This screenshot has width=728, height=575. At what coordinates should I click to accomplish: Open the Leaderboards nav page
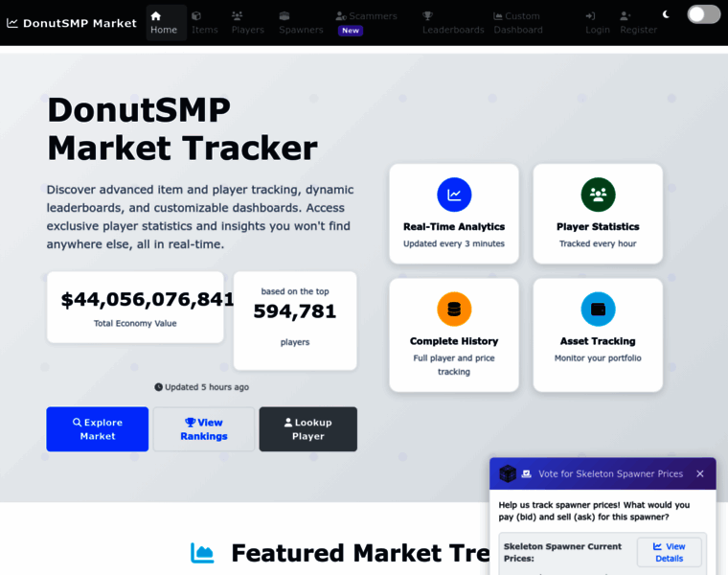[x=453, y=23]
